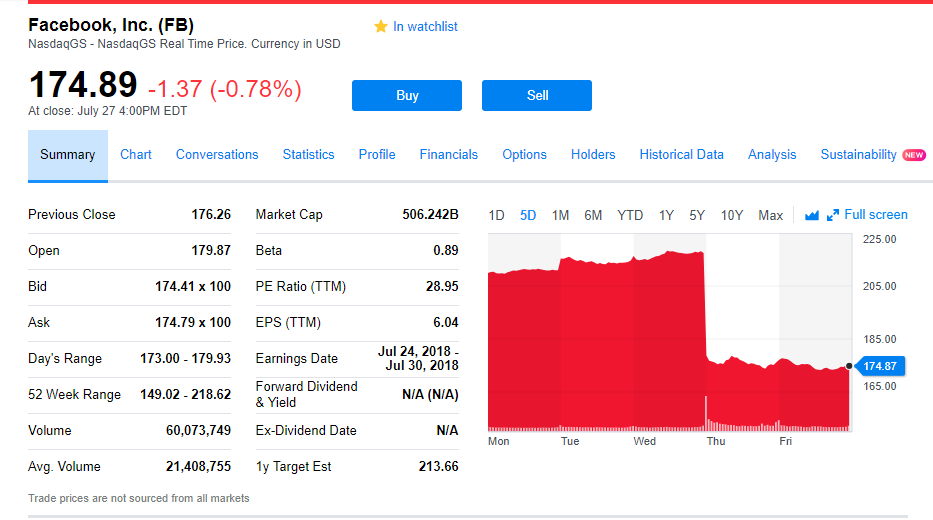The width and height of the screenshot is (933, 520).
Task: Click the 174.87 price marker on chart
Action: click(878, 366)
